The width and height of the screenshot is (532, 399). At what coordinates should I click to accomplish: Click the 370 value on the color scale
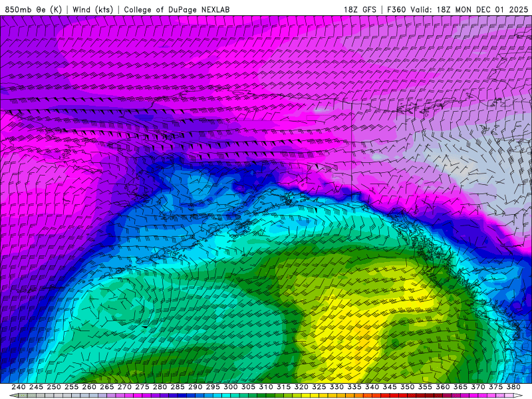coord(478,387)
